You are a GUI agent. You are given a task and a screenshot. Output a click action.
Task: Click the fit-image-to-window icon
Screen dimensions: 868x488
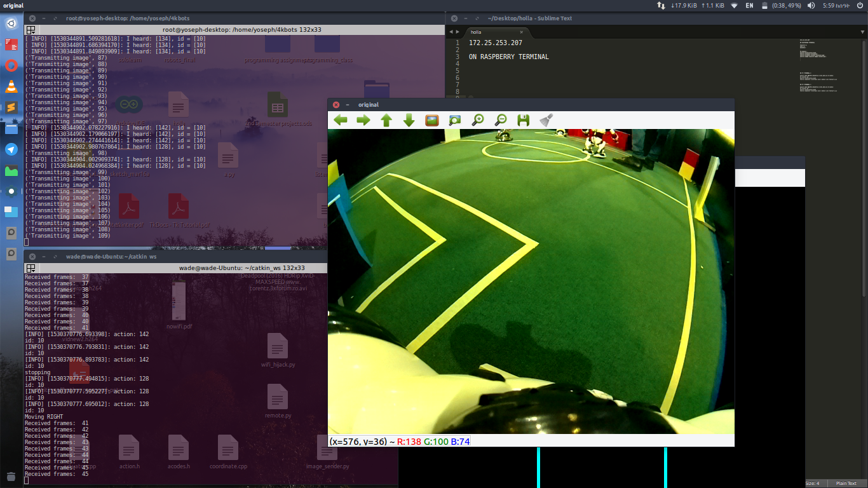click(x=455, y=120)
